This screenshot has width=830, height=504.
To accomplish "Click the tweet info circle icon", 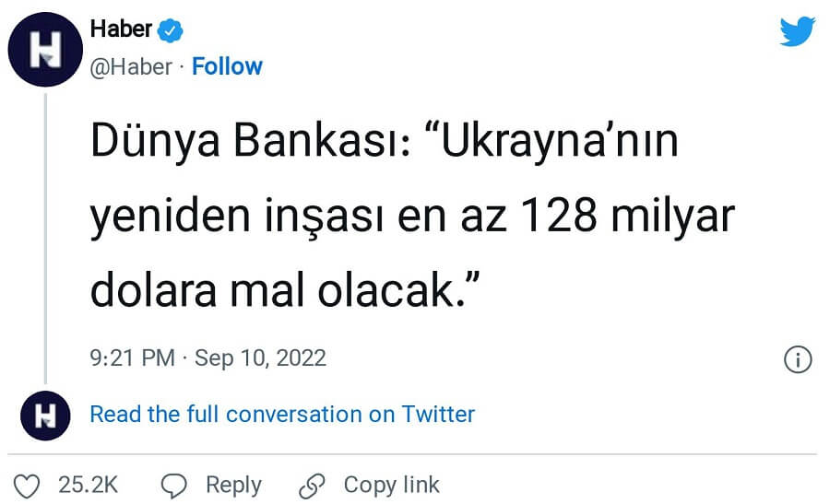I will pos(797,359).
